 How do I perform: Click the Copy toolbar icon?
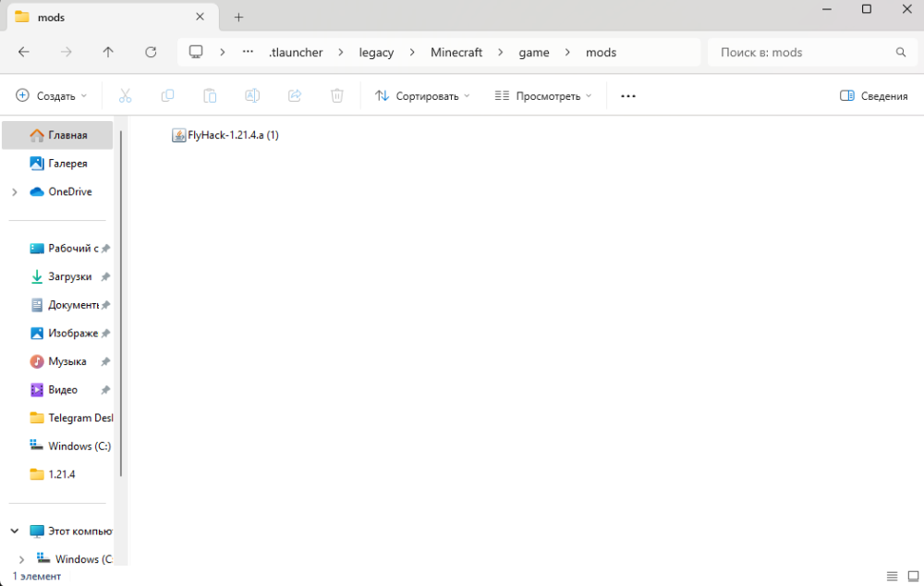point(167,95)
